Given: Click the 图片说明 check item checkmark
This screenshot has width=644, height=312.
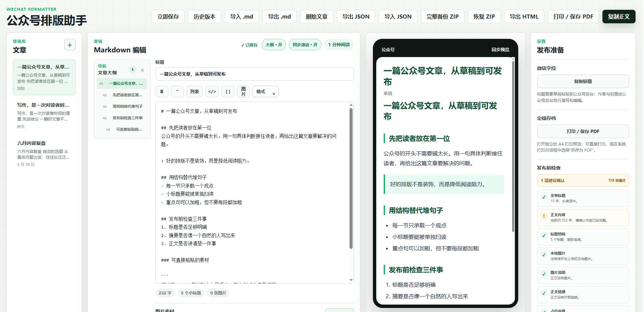Looking at the screenshot, I should [544, 274].
